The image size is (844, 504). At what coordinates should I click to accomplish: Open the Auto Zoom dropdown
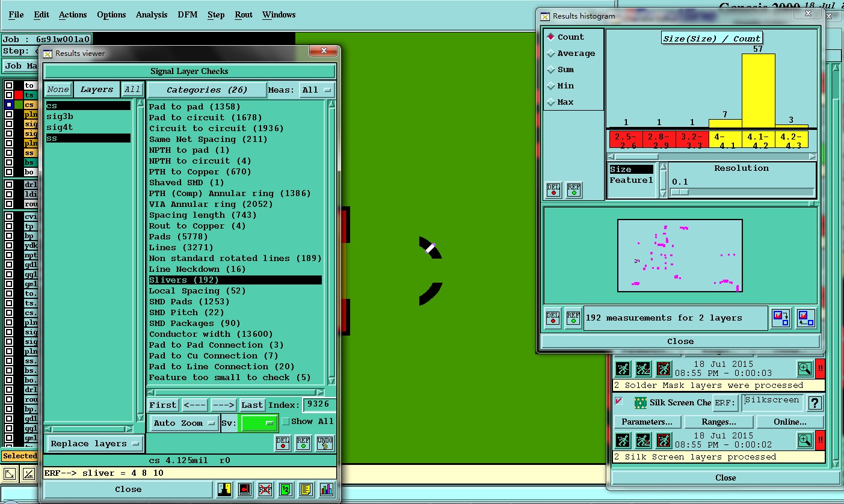pos(183,423)
